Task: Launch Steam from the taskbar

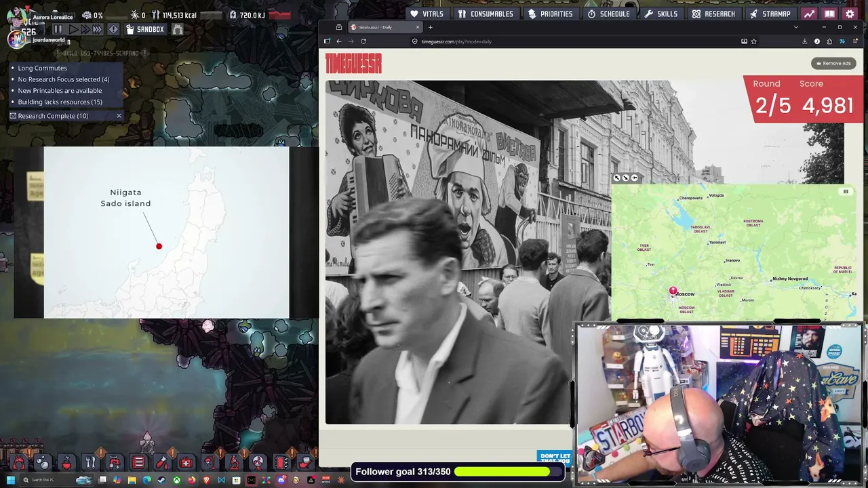Action: tap(161, 480)
